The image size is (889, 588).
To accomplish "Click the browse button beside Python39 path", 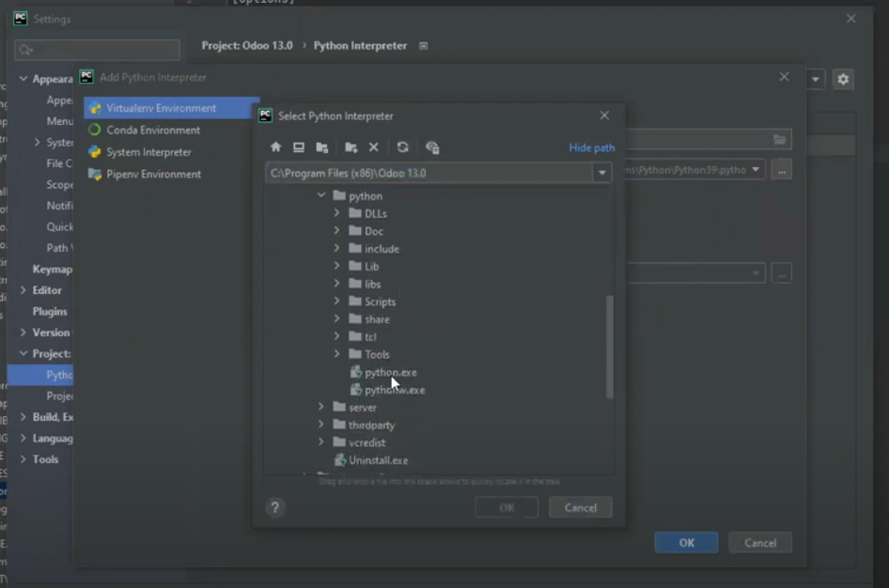I will [x=782, y=170].
